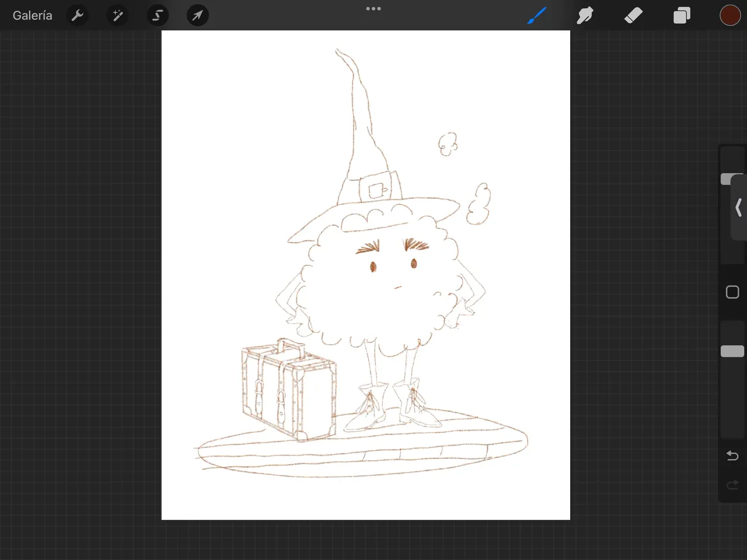Tap the suitcase drawing on canvas
747x560 pixels.
pyautogui.click(x=289, y=390)
